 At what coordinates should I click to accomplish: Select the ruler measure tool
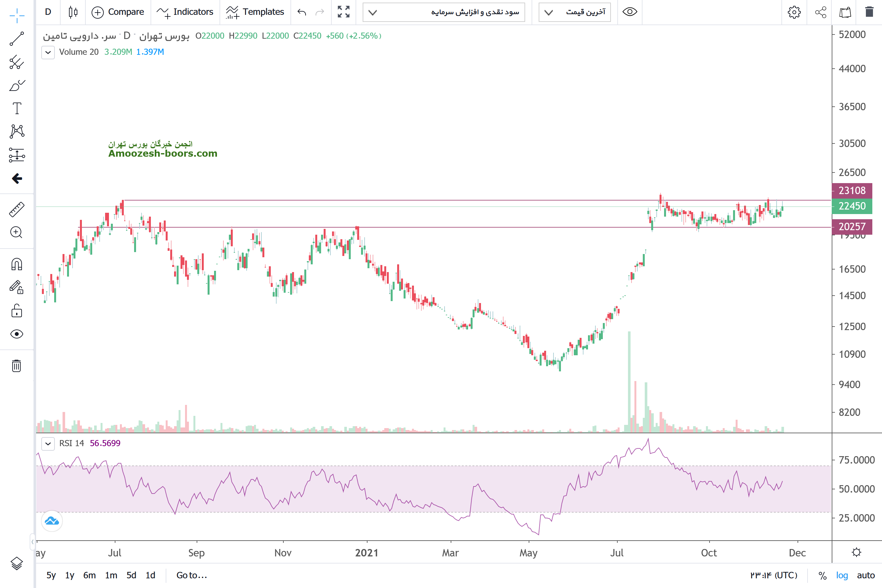[x=16, y=210]
